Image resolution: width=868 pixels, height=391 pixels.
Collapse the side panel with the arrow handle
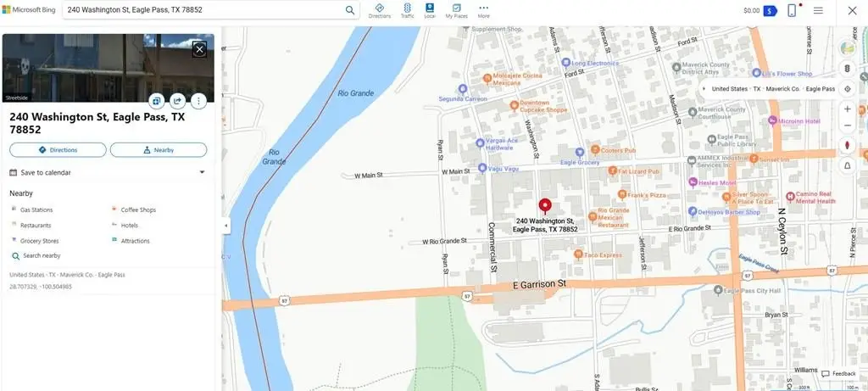[x=225, y=226]
